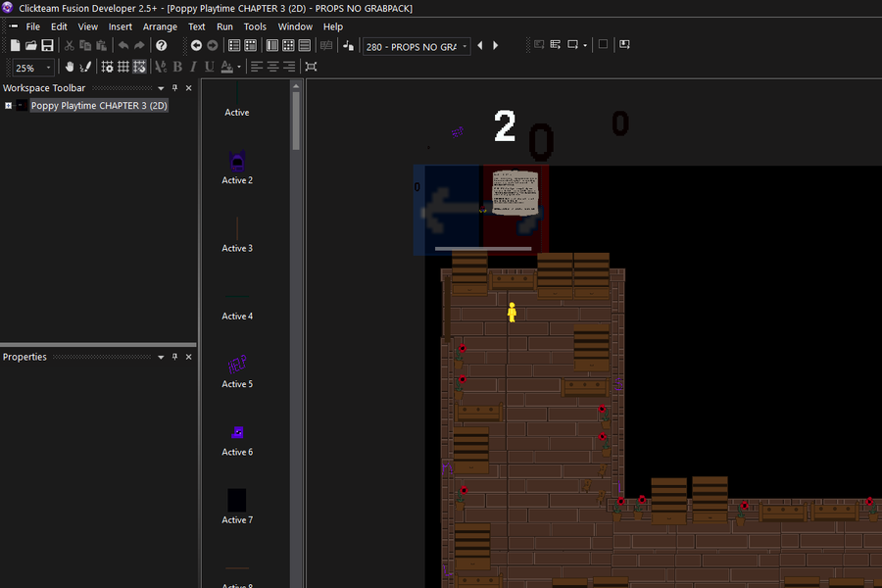The height and width of the screenshot is (588, 882).
Task: Open the Tools menu
Action: click(x=255, y=26)
